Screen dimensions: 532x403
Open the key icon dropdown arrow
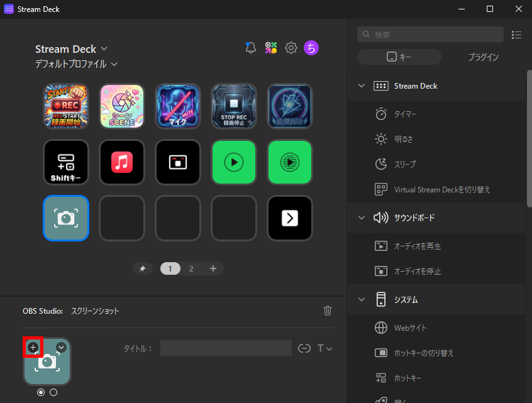click(x=61, y=347)
